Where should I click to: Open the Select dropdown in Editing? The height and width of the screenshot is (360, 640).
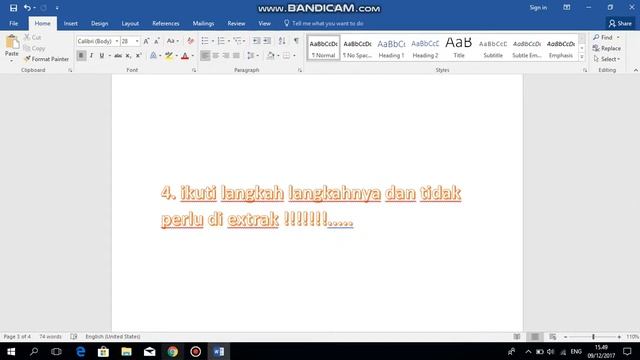click(x=607, y=59)
